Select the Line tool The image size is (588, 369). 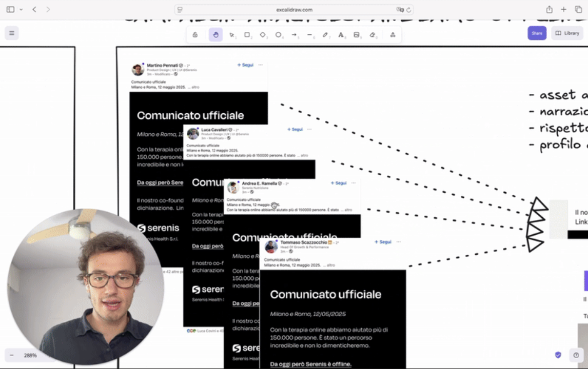pos(309,35)
